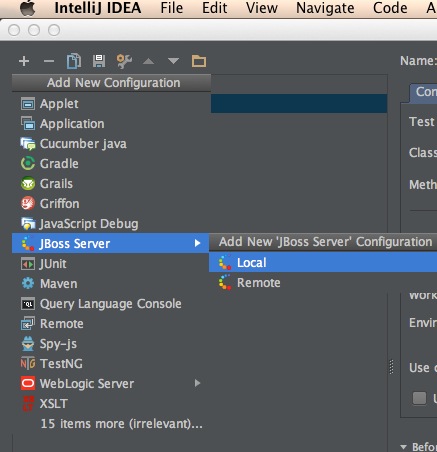Click the Remote debug configuration icon
437x452 pixels.
(28, 324)
